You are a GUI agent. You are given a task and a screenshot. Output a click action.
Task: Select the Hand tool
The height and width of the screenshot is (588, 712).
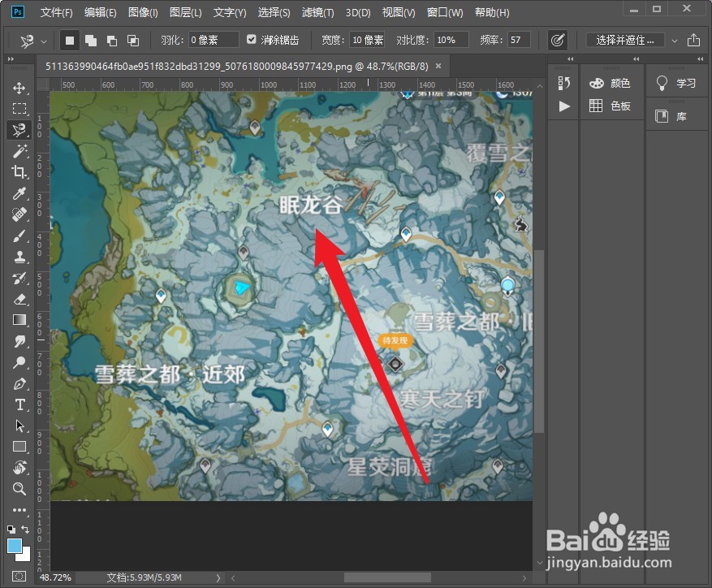pos(19,468)
